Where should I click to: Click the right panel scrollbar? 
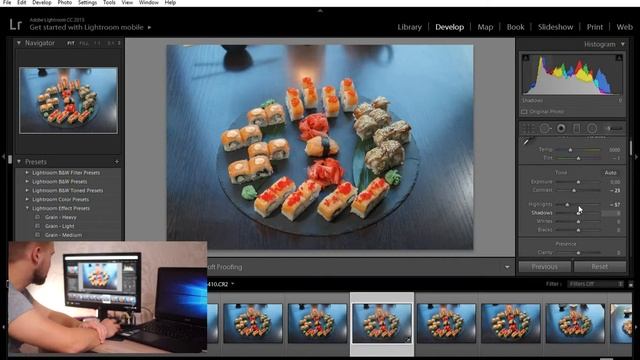631,148
